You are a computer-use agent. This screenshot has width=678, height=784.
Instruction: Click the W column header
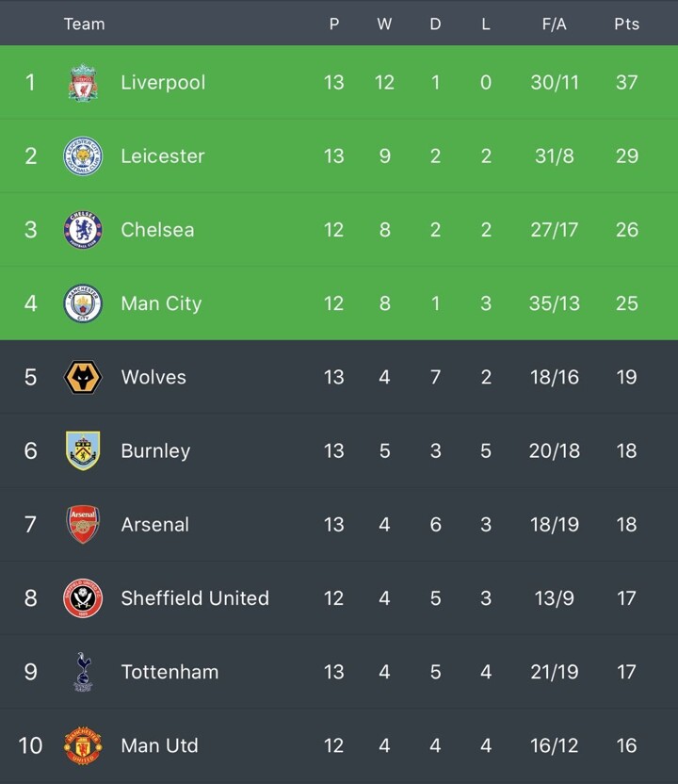click(384, 24)
